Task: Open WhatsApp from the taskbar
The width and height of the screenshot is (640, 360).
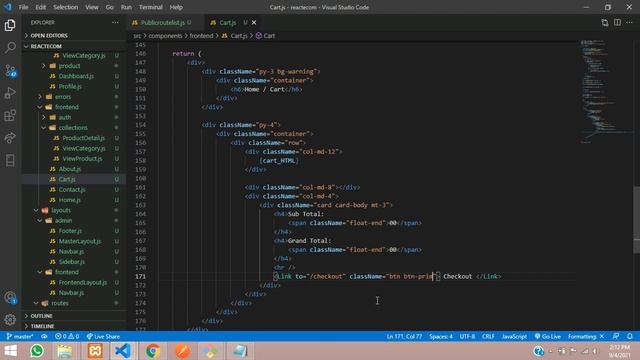Action: [x=37, y=351]
